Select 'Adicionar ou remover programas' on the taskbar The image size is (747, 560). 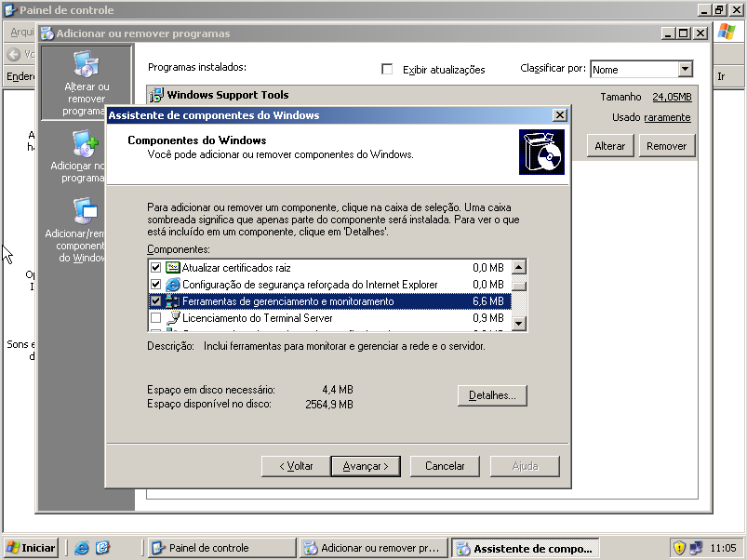(371, 548)
